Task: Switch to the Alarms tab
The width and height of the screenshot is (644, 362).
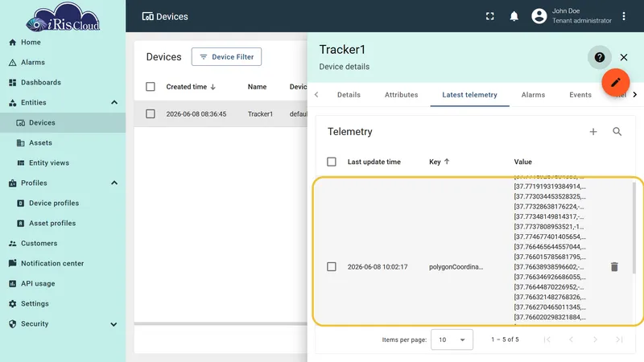Action: tap(533, 95)
